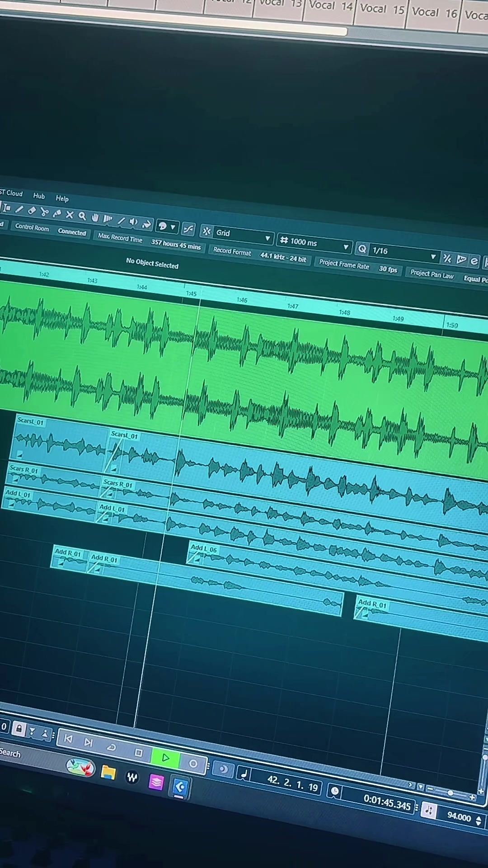This screenshot has width=488, height=868.
Task: Go to previous marker
Action: pos(68,739)
